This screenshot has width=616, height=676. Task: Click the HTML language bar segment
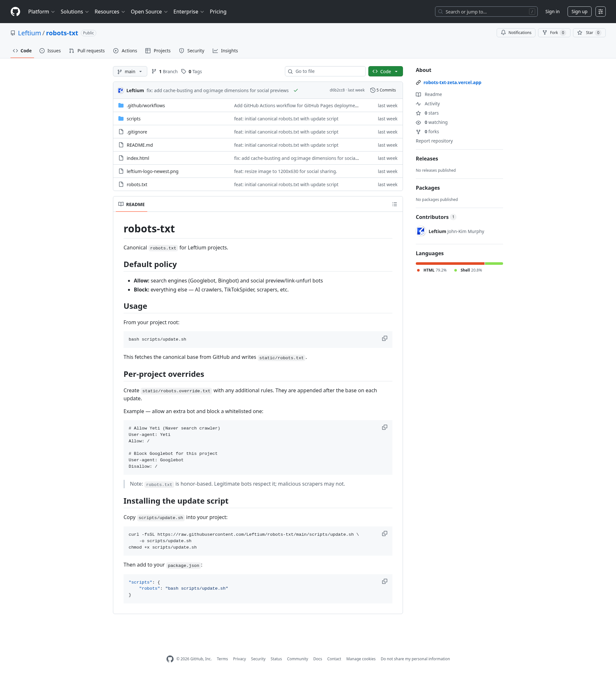[450, 264]
